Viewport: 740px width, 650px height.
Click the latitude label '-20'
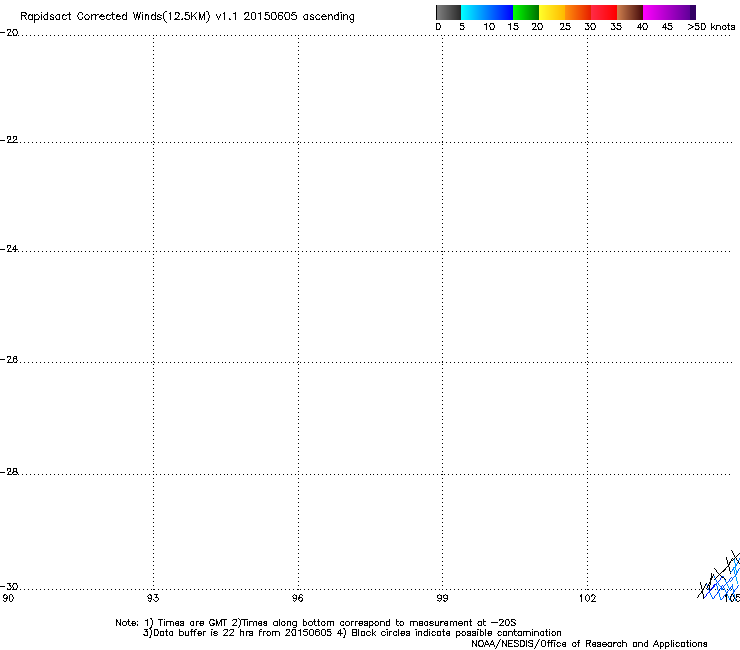pos(9,33)
